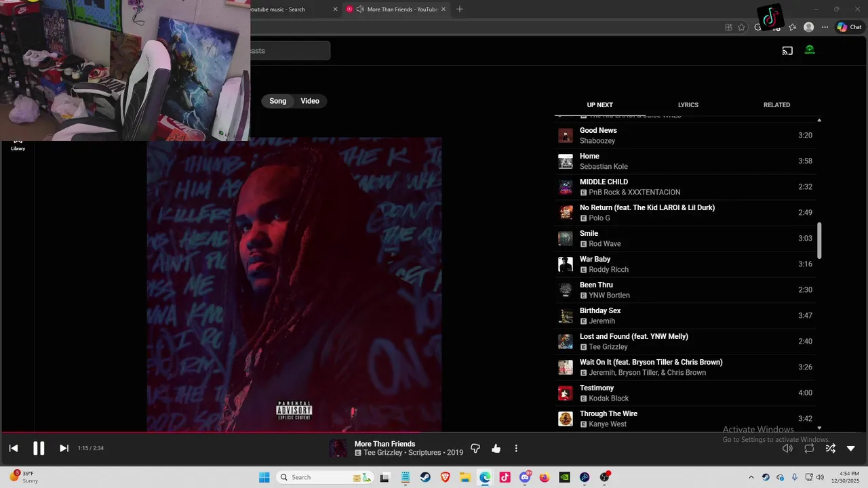Open the RELATED tab
868x488 pixels.
776,105
